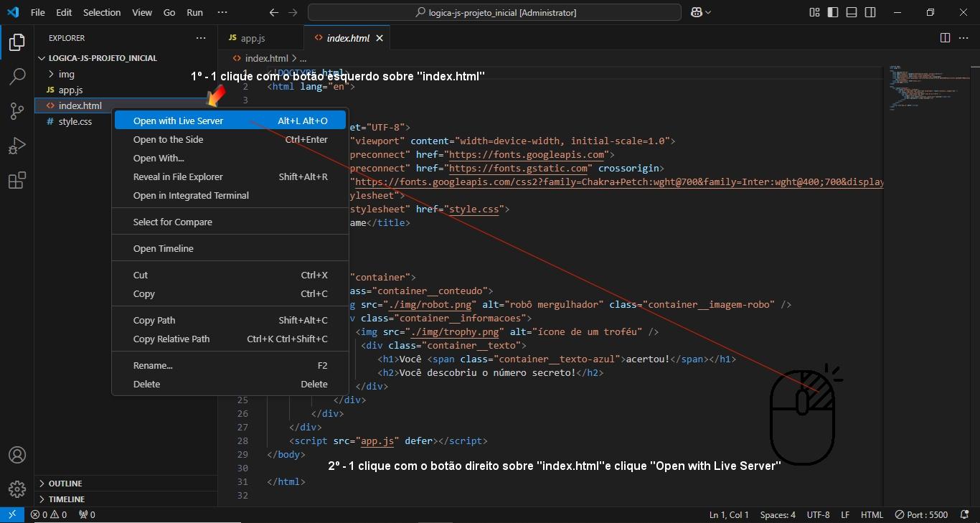
Task: Close the index.html editor tab
Action: (x=380, y=38)
